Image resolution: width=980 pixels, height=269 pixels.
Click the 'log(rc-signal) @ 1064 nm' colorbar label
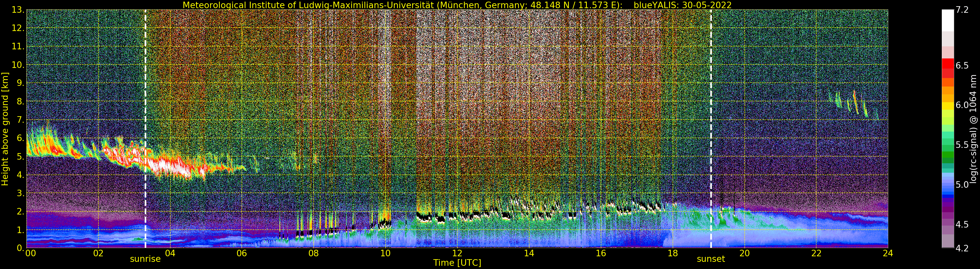click(973, 129)
